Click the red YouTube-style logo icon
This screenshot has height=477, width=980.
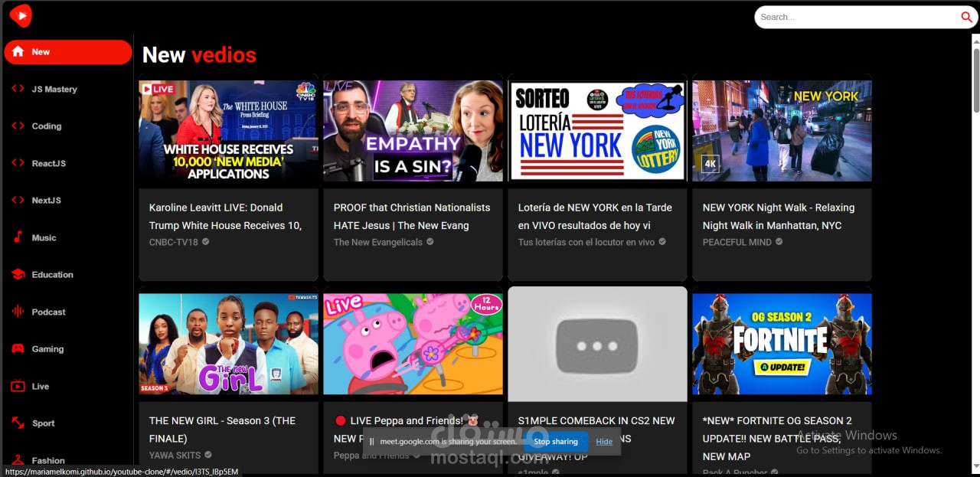click(x=21, y=15)
